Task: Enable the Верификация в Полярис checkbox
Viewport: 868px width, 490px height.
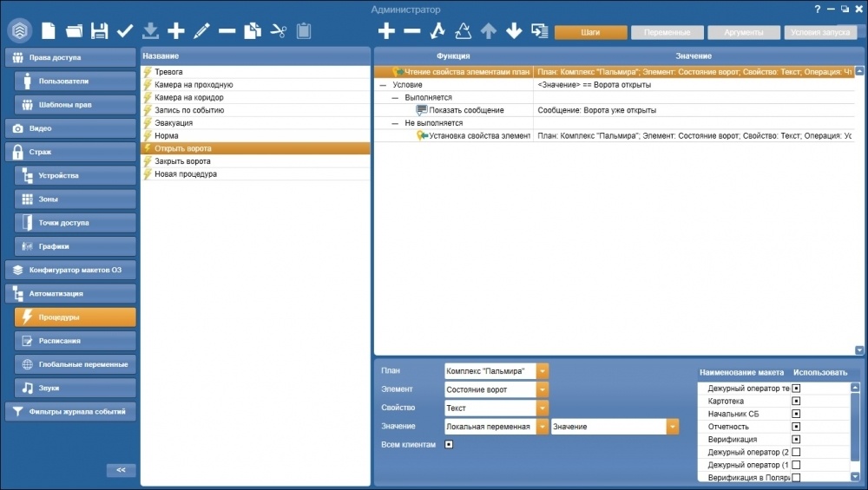Action: pyautogui.click(x=796, y=477)
